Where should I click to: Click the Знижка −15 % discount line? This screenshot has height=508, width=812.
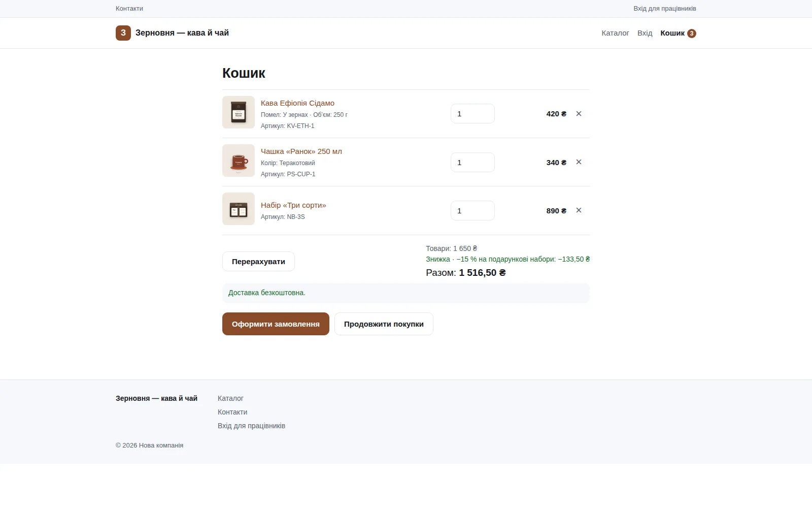[508, 259]
